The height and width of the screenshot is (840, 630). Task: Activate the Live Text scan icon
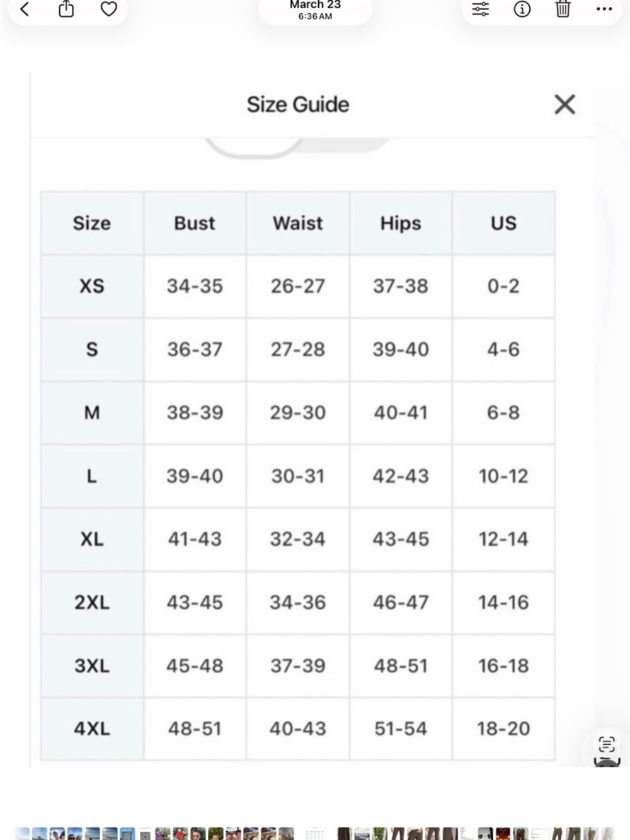[607, 744]
